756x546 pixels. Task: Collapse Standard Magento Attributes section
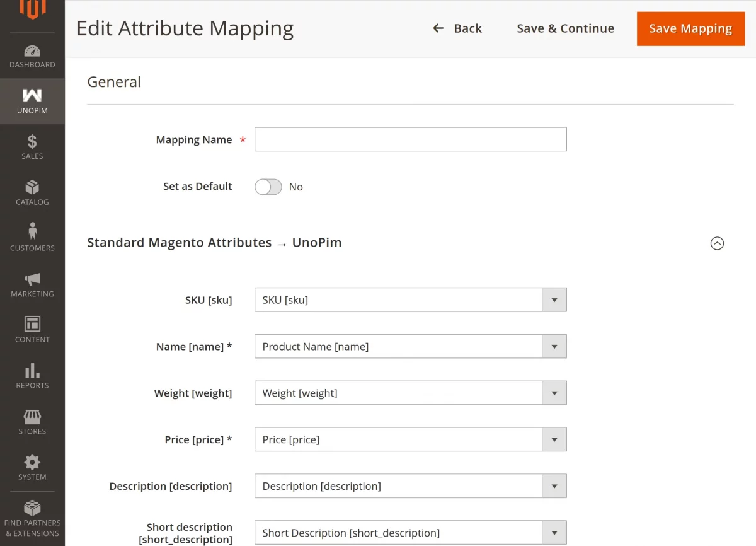pyautogui.click(x=717, y=243)
